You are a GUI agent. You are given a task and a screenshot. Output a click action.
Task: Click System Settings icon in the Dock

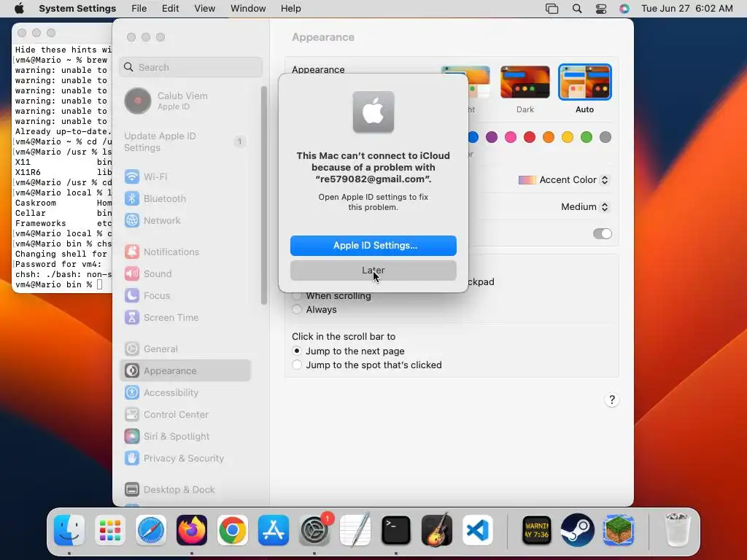(314, 530)
